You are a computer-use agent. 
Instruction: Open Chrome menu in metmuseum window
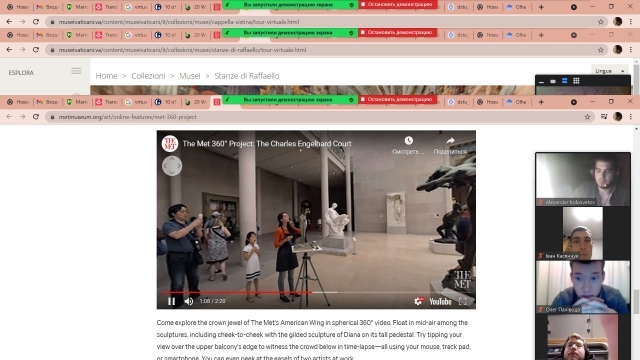tap(631, 117)
